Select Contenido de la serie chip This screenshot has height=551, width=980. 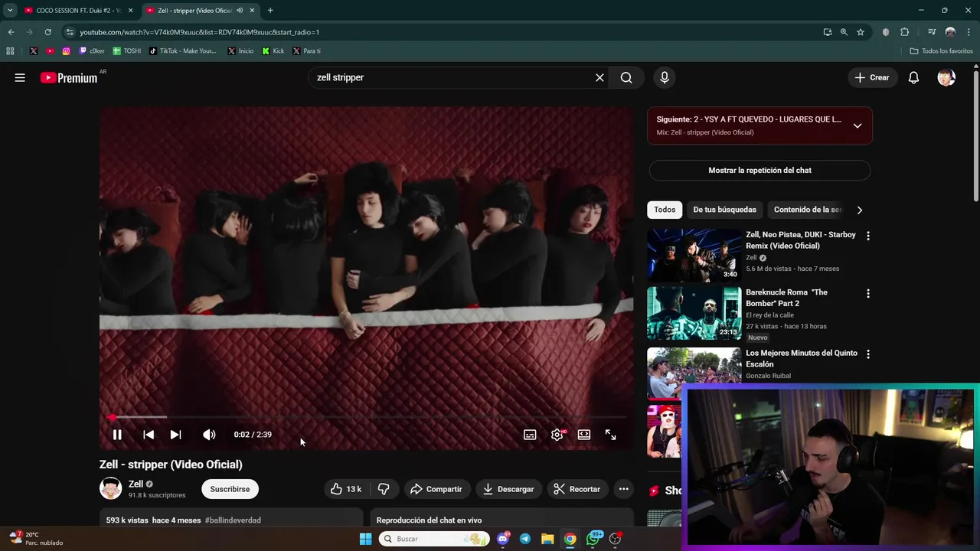point(805,210)
